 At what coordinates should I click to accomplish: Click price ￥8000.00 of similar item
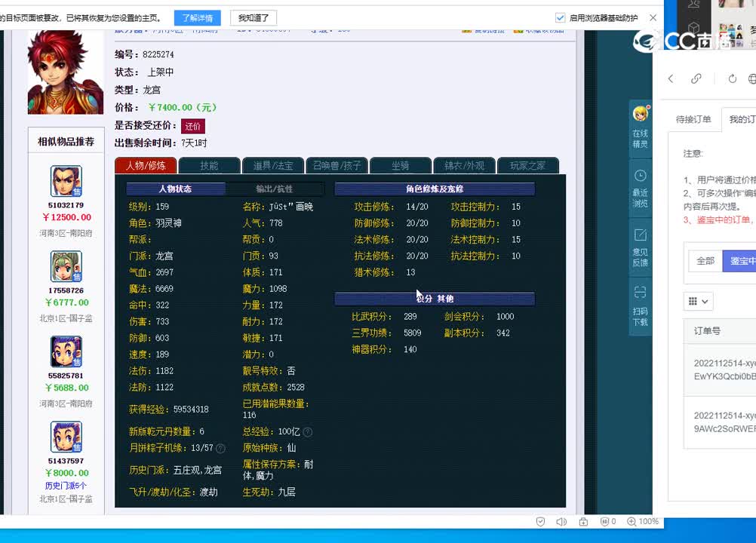tap(66, 473)
